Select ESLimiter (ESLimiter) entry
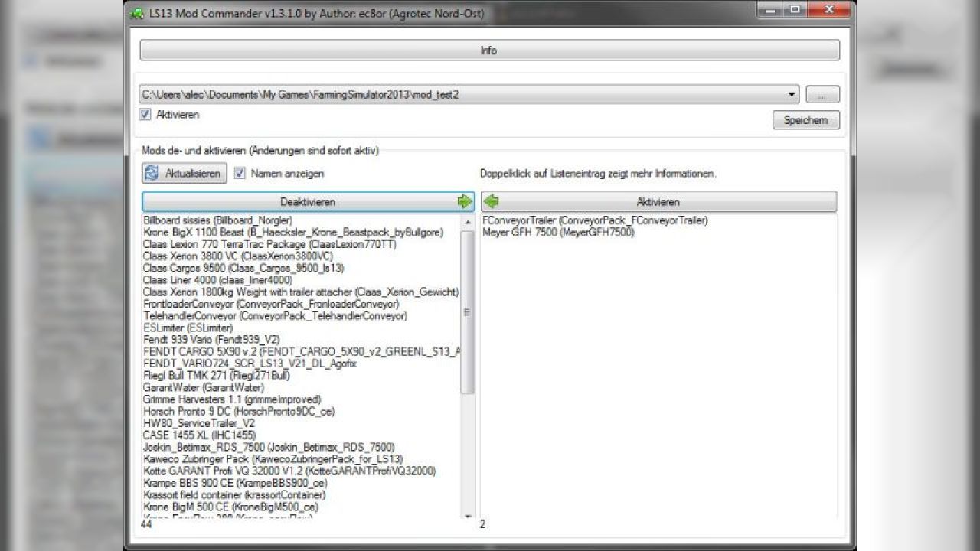 [187, 328]
